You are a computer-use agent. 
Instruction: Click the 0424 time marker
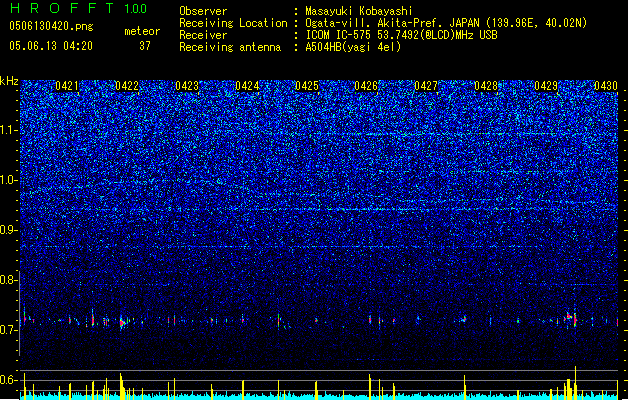247,86
